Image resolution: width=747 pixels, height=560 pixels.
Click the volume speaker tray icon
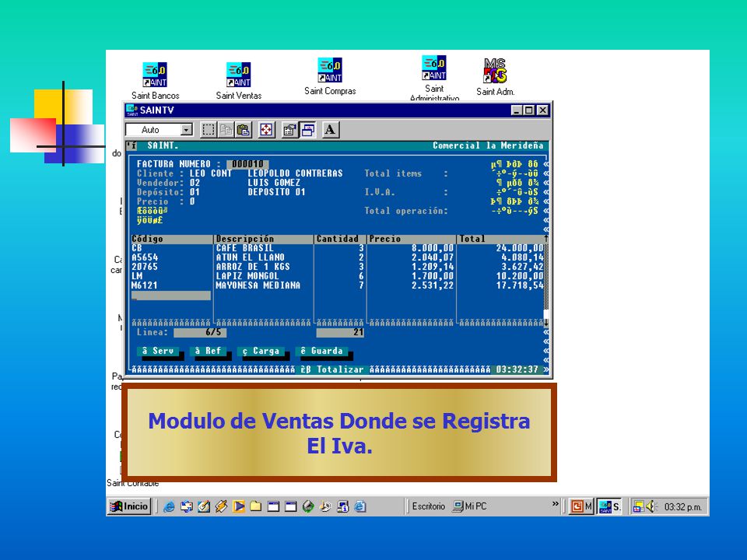tap(651, 506)
